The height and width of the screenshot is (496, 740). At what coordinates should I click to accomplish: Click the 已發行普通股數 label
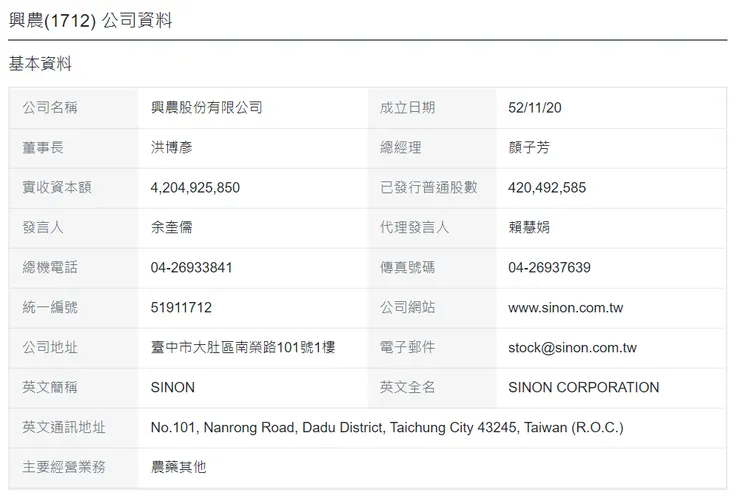tap(429, 187)
